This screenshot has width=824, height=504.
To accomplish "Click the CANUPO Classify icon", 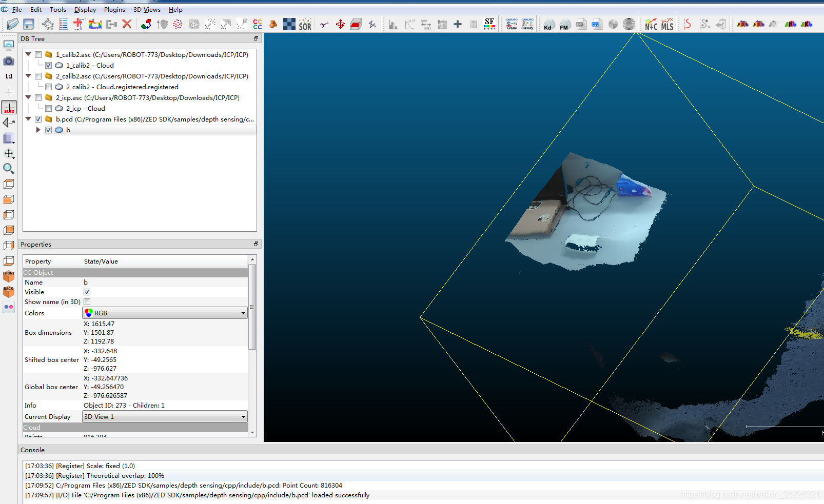I will [x=527, y=24].
